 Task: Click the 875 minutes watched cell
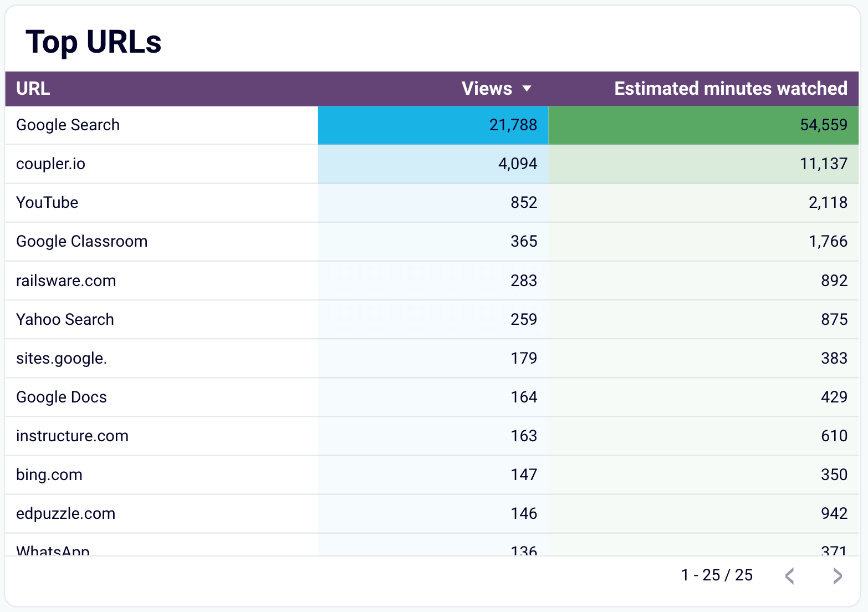pyautogui.click(x=703, y=319)
